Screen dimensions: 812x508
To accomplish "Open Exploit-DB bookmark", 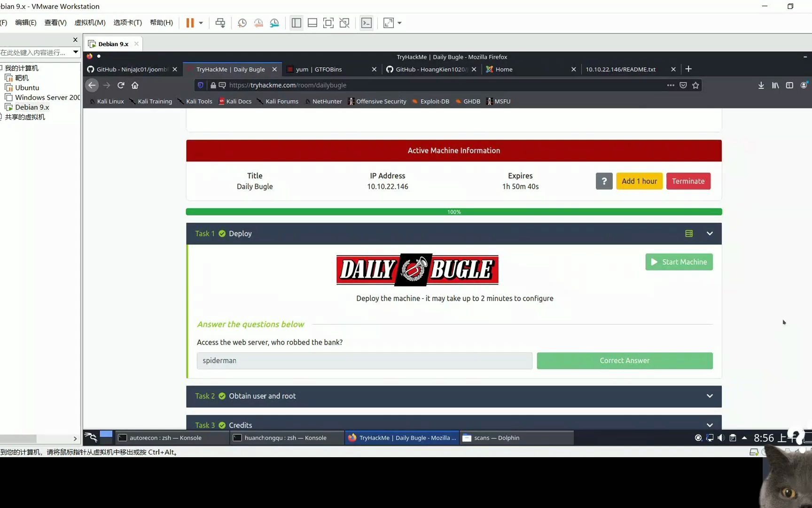I will [430, 101].
